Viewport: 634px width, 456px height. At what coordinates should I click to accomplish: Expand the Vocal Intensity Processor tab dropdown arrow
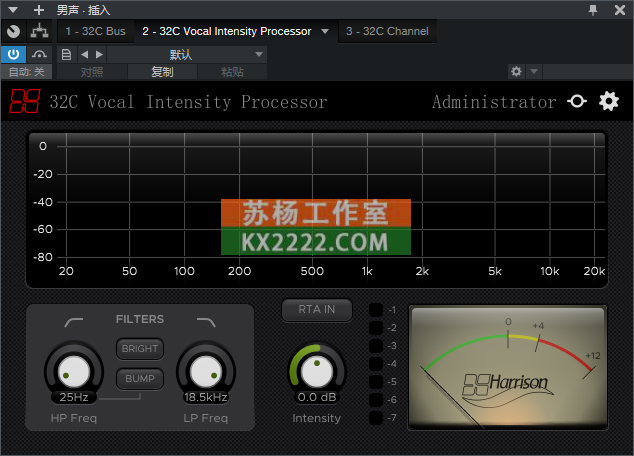325,31
